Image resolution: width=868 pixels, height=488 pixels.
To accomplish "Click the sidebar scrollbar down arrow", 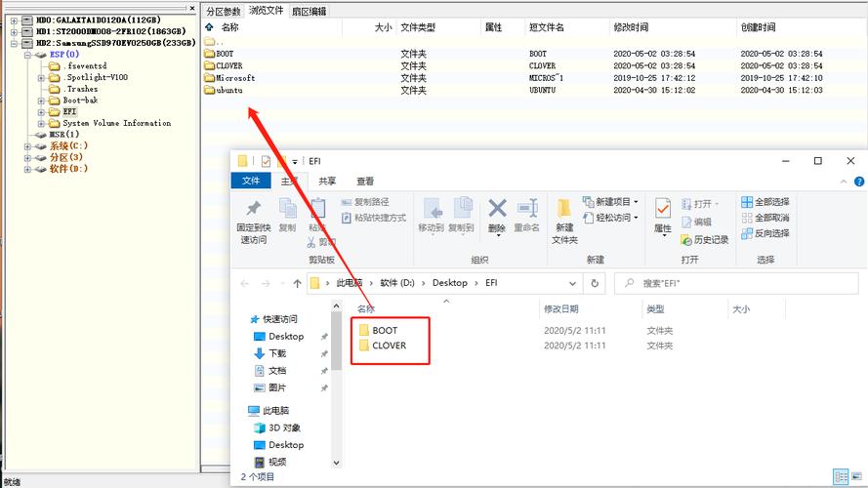I will point(336,463).
